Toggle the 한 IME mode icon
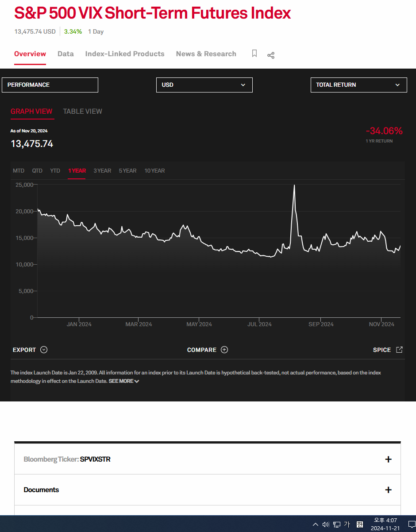 point(360,524)
